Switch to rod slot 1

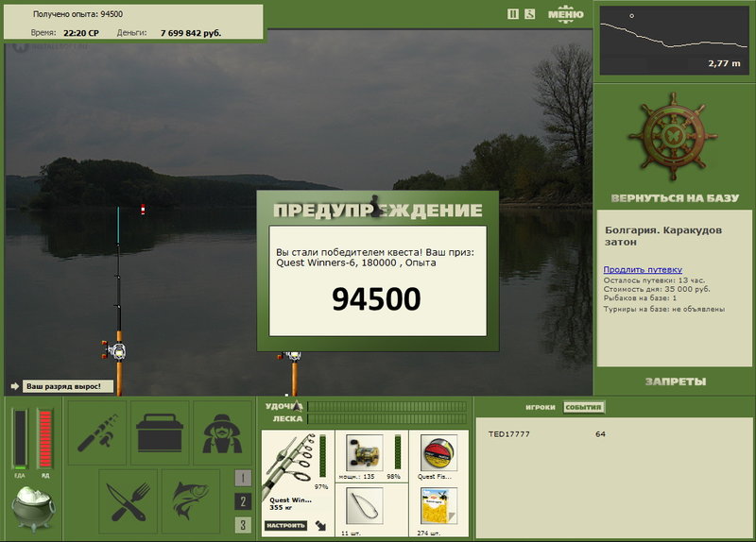(243, 478)
